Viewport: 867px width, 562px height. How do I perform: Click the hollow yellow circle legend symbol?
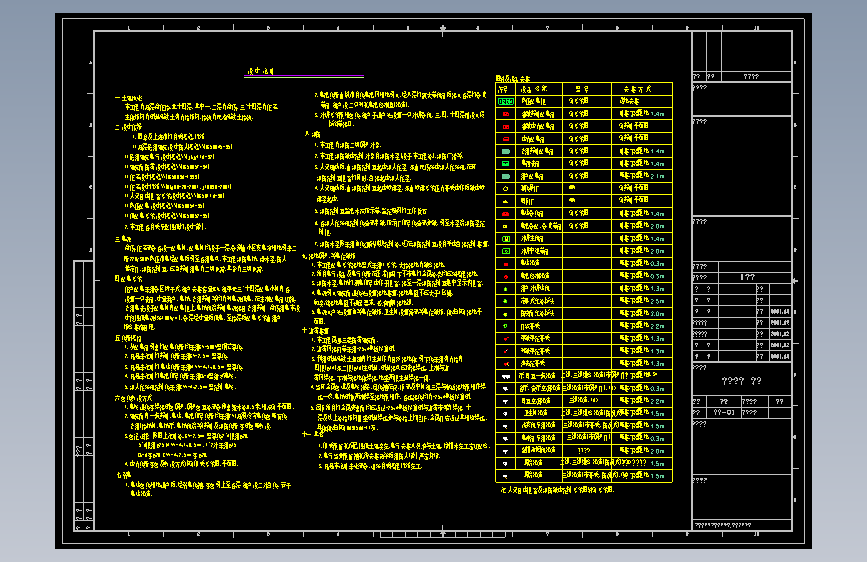pos(505,189)
